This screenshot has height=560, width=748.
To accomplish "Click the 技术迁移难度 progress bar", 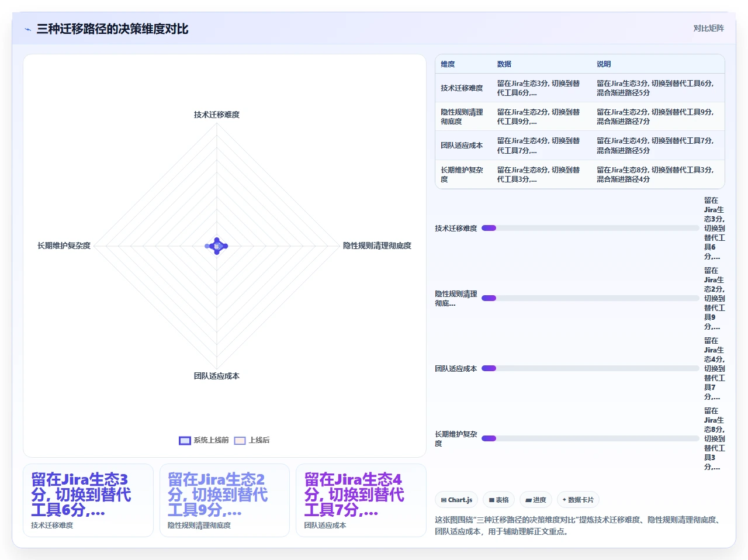I will point(590,228).
